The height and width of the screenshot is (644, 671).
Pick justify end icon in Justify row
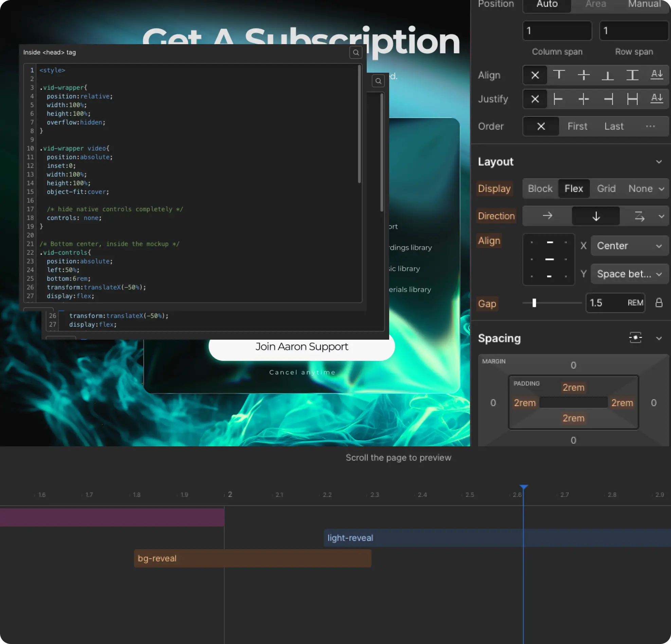608,99
